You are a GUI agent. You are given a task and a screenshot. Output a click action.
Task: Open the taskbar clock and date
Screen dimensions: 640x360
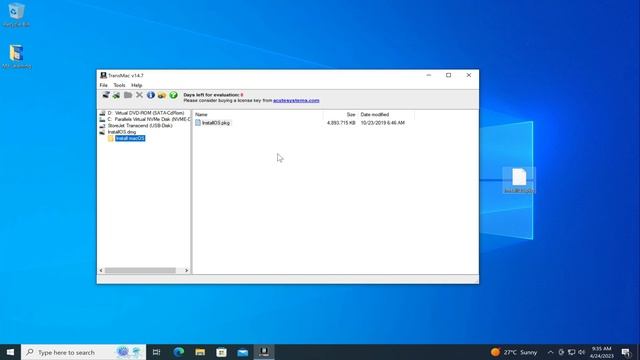(602, 352)
